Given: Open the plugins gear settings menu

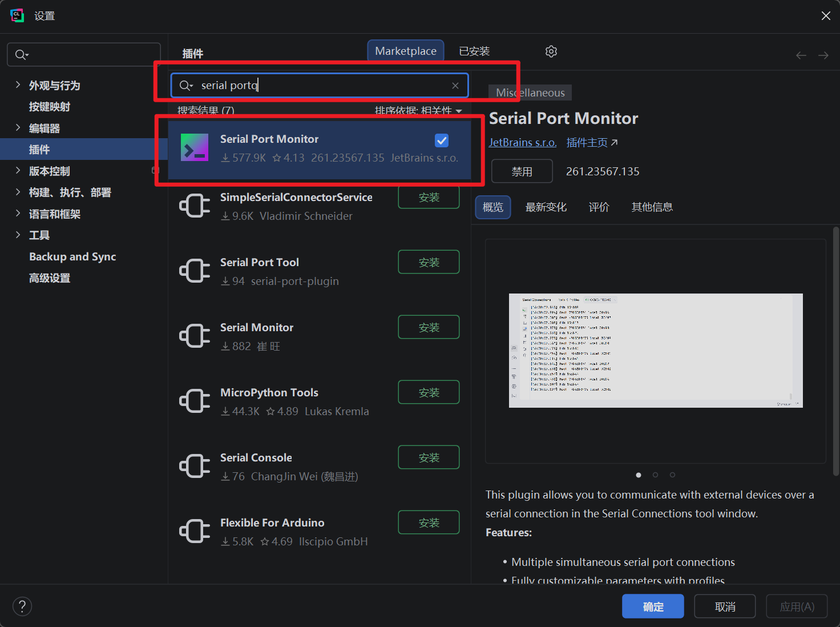Looking at the screenshot, I should click(x=551, y=51).
